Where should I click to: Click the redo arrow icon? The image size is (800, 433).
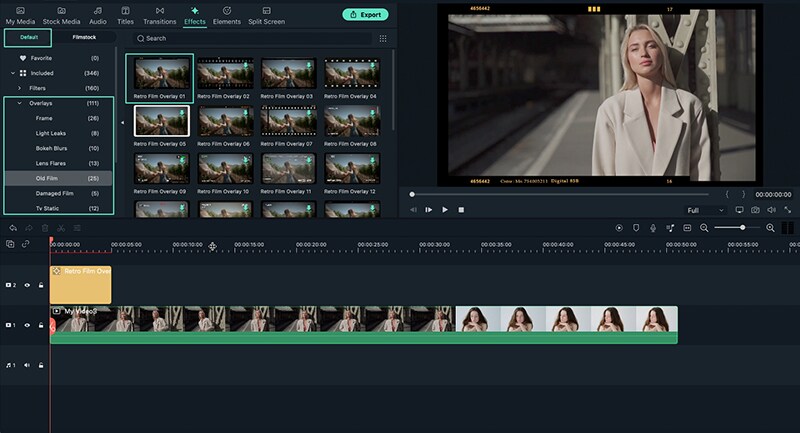coord(29,228)
